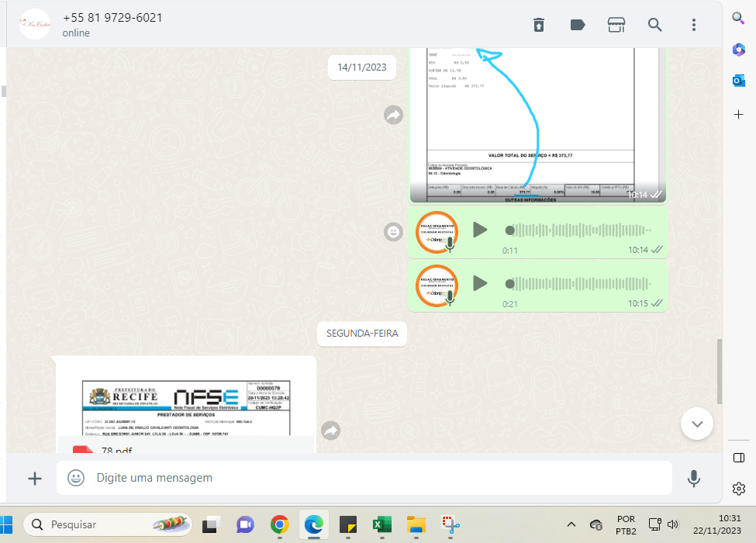Viewport: 756px width, 543px height.
Task: Click the chat scrollbar thumb
Action: tap(720, 372)
